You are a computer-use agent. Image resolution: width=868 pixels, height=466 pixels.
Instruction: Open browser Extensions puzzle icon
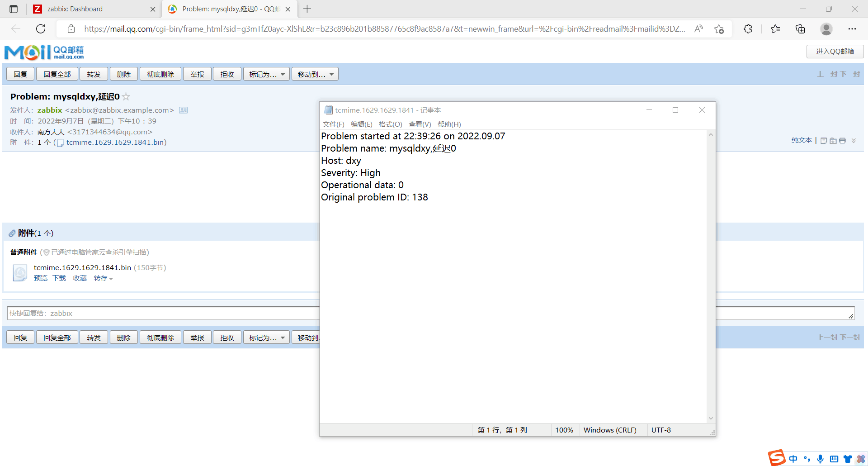[748, 29]
